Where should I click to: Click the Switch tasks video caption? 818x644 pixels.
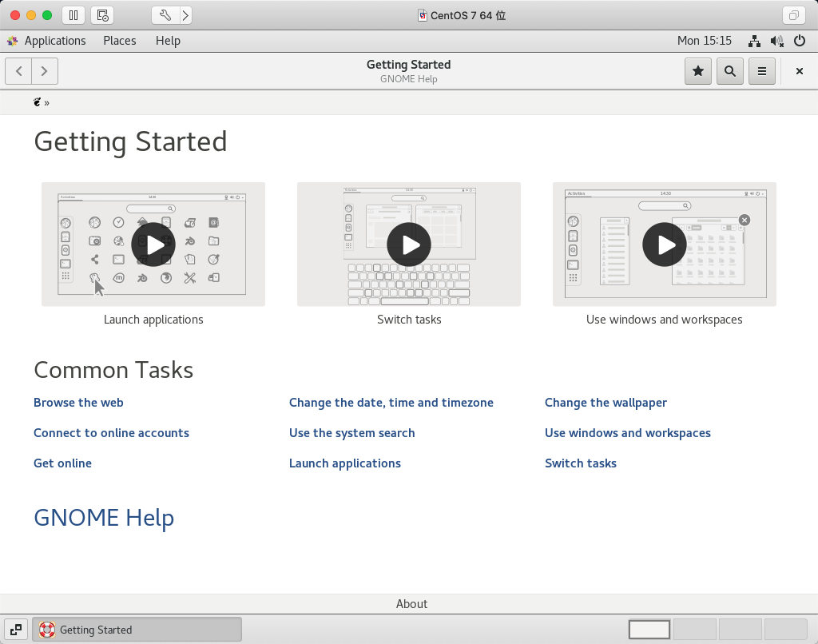[x=409, y=320]
